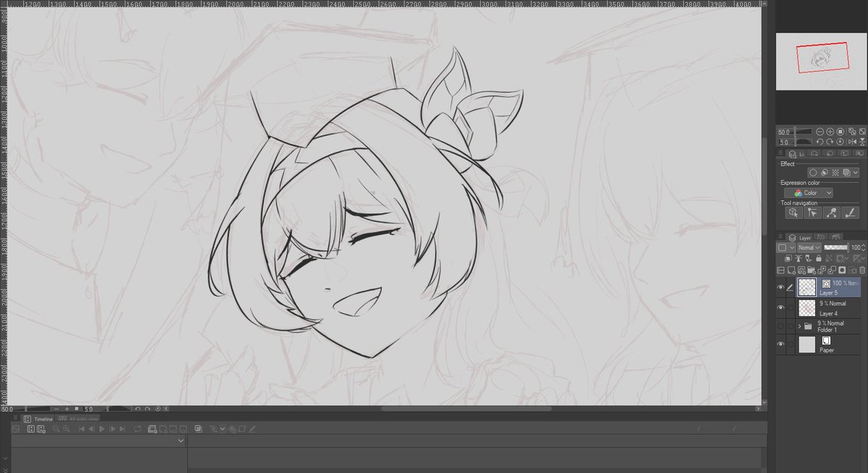Image resolution: width=868 pixels, height=473 pixels.
Task: Click the New layer folder icon
Action: pos(811,270)
